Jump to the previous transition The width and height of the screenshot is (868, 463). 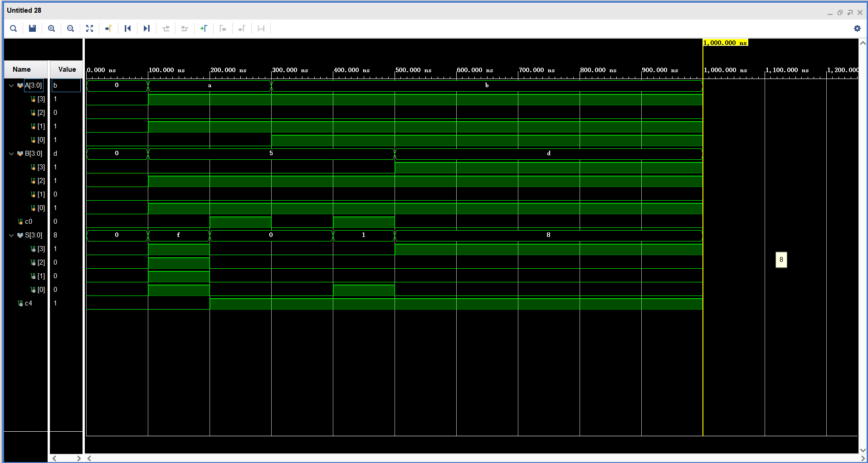coord(166,28)
